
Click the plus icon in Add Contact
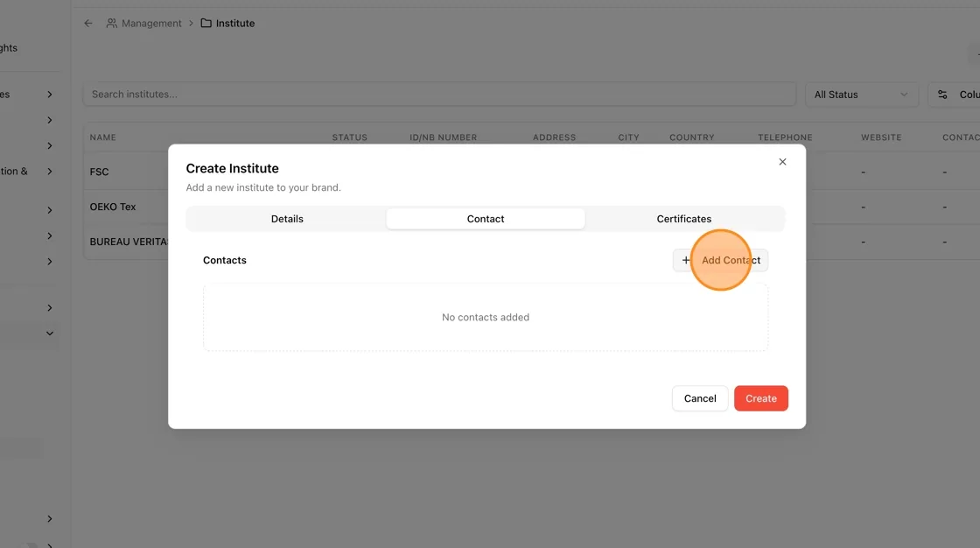[x=686, y=260]
